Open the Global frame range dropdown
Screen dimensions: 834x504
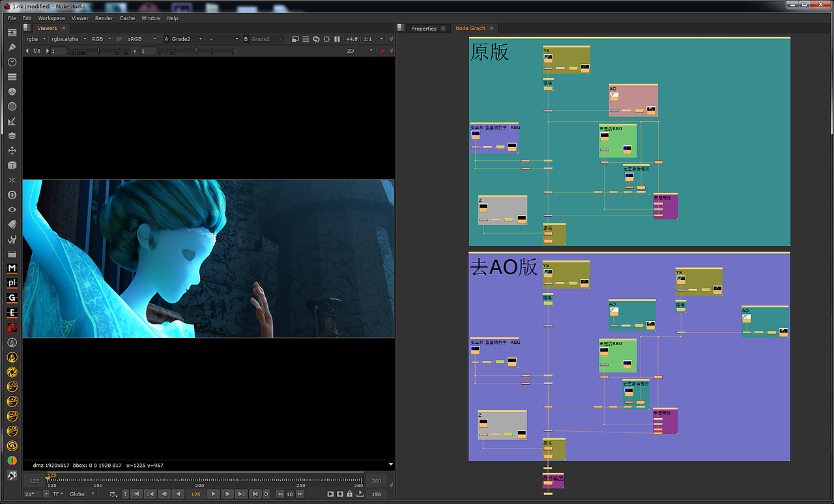pos(81,494)
